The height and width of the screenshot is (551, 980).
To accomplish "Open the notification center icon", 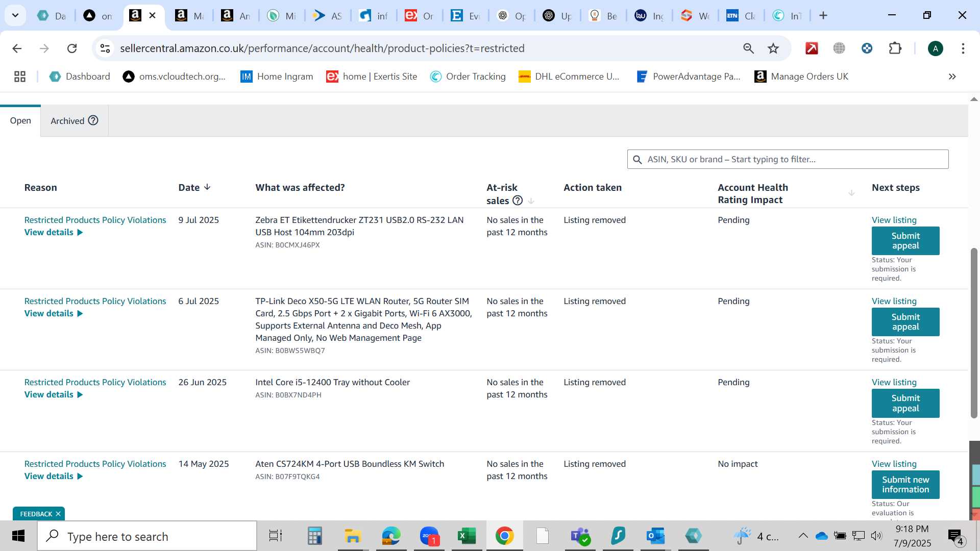I will pyautogui.click(x=955, y=536).
